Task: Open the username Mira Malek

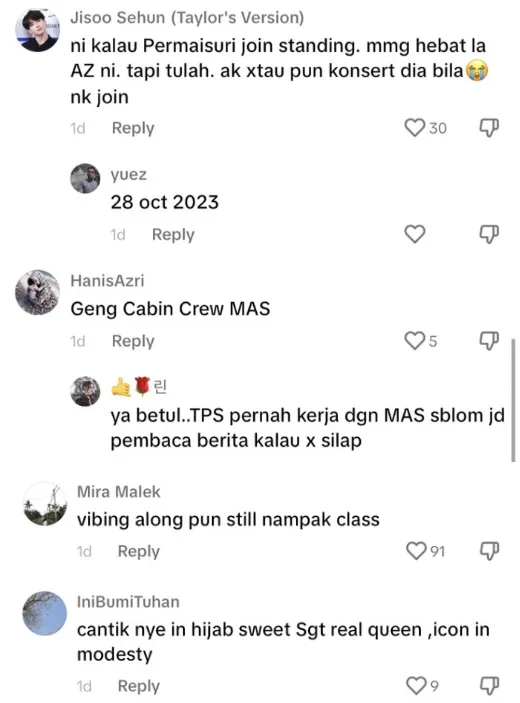Action: (x=119, y=492)
